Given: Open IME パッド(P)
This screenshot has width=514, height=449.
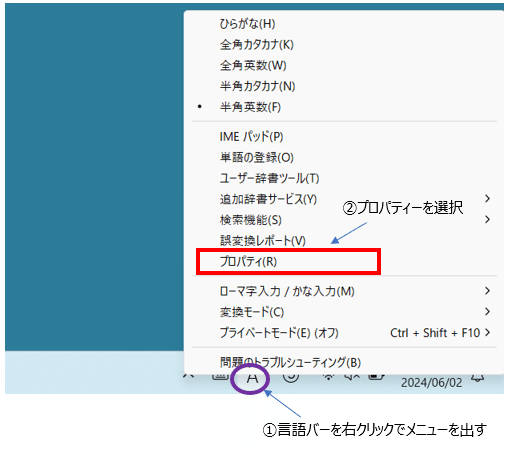Looking at the screenshot, I should (x=251, y=137).
